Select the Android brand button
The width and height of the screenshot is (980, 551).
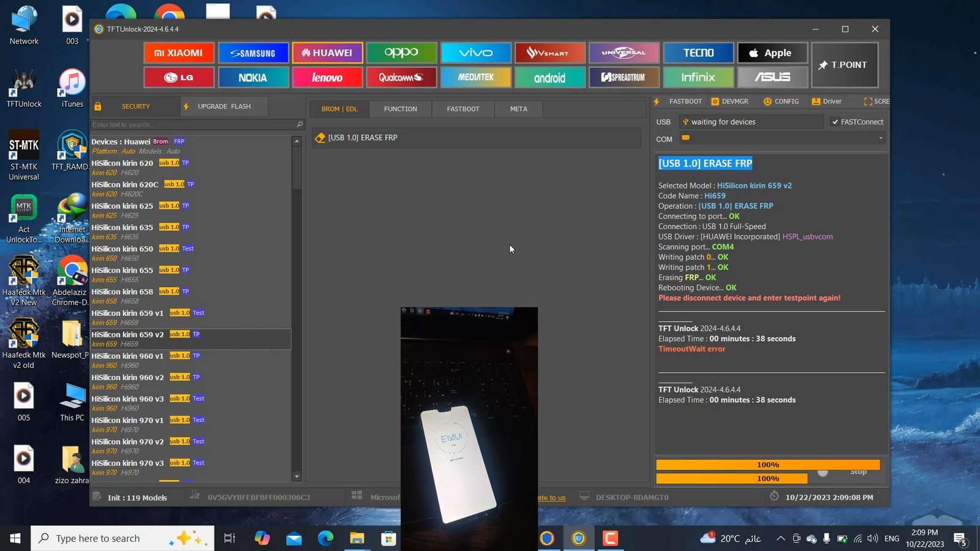tap(550, 77)
